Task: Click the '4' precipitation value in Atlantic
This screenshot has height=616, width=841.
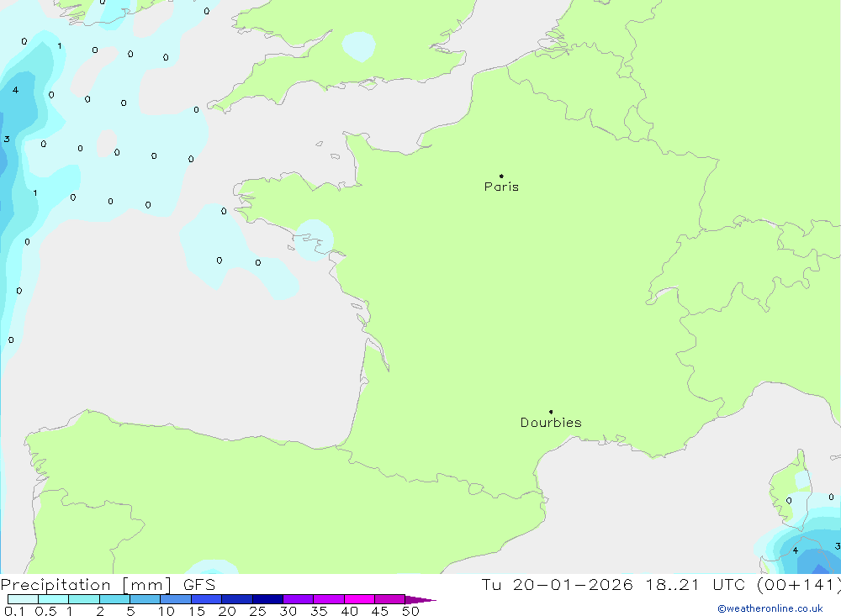Action: pyautogui.click(x=15, y=90)
